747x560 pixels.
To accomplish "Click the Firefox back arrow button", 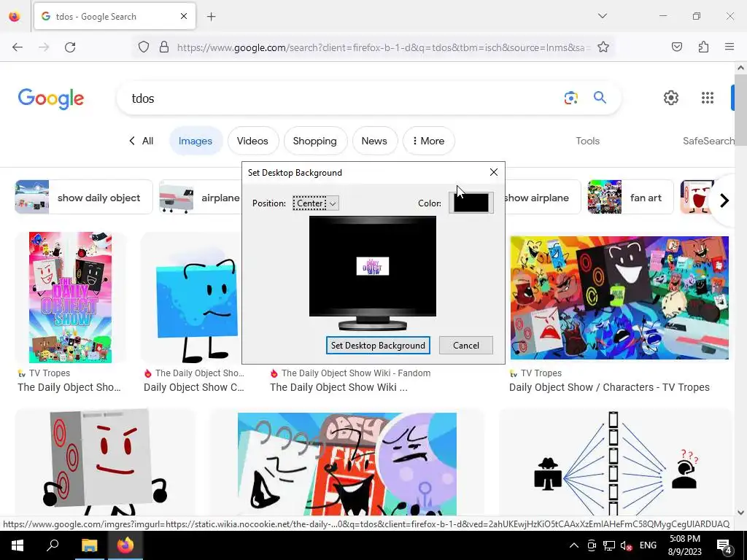I will 18,47.
